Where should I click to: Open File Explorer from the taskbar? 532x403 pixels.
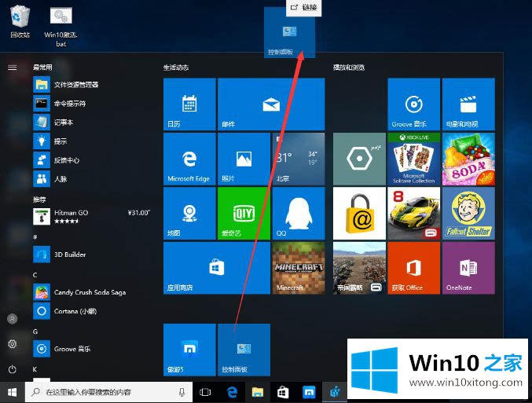[258, 393]
